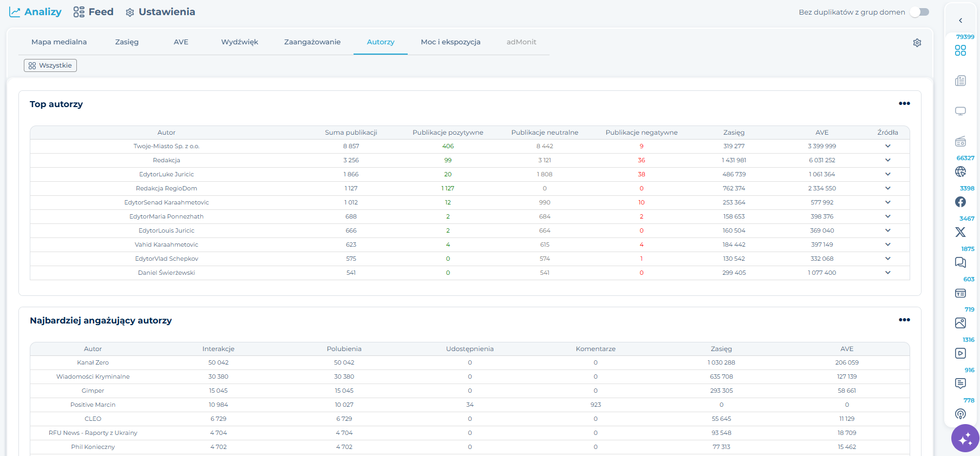Switch to the Moc i ekspozycja tab
980x456 pixels.
coord(450,42)
